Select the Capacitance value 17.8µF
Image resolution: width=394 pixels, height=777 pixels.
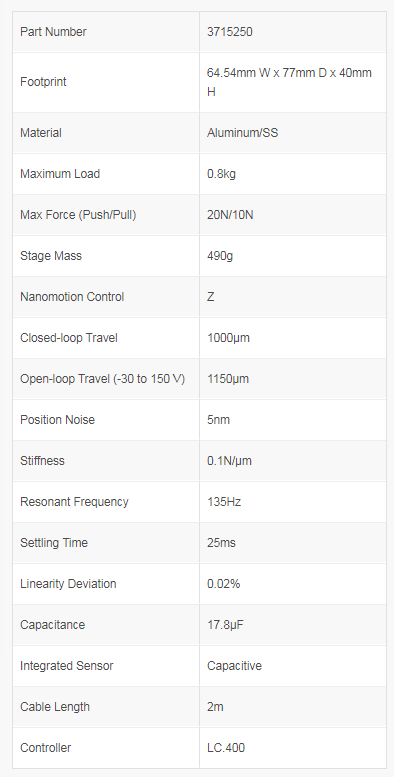tap(225, 625)
